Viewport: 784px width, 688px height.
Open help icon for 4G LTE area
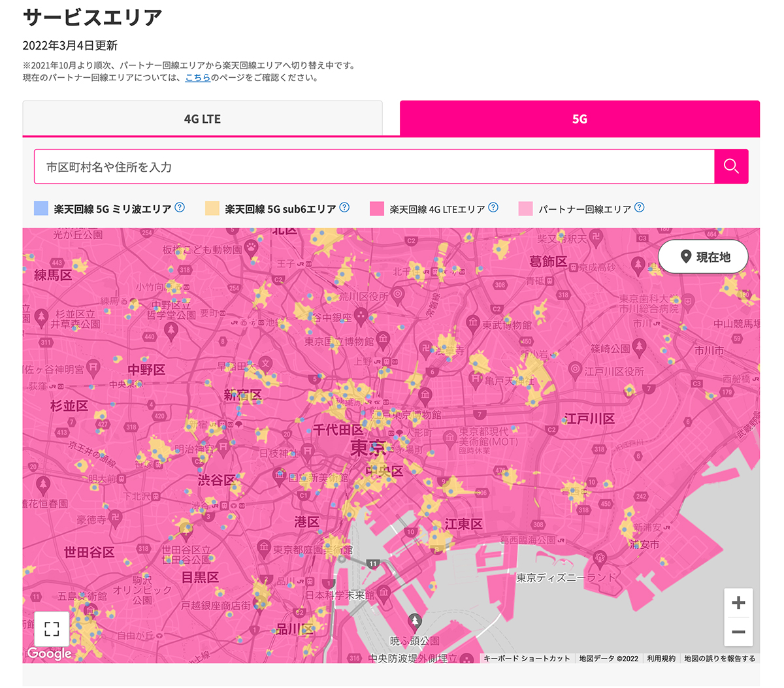tap(493, 208)
